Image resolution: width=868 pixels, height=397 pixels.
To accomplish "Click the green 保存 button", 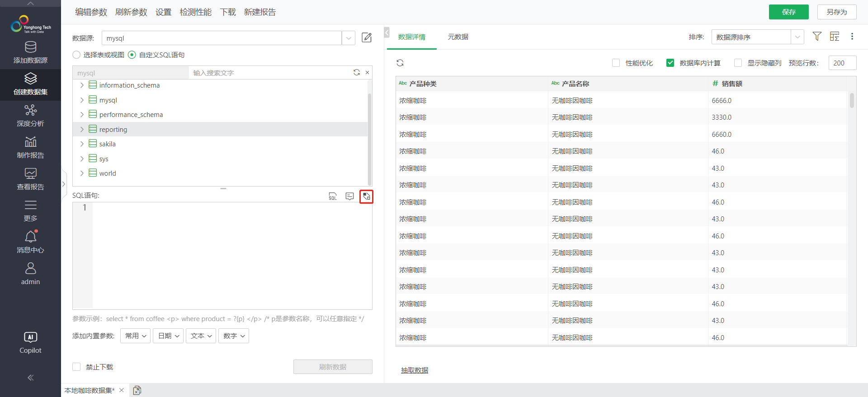I will tap(788, 12).
